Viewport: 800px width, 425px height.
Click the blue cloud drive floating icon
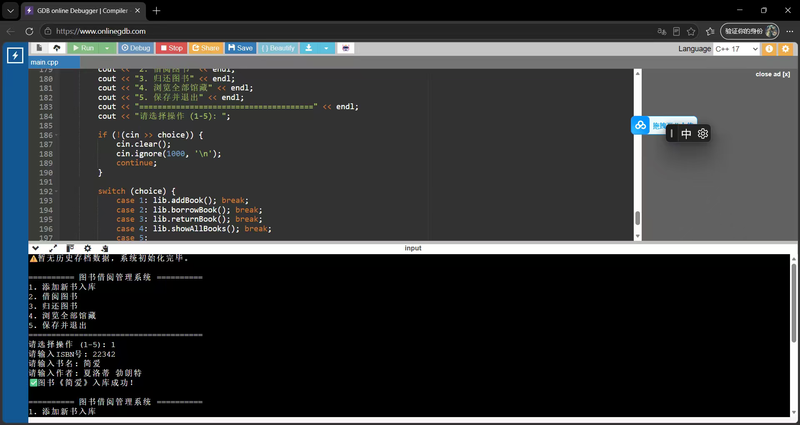640,125
